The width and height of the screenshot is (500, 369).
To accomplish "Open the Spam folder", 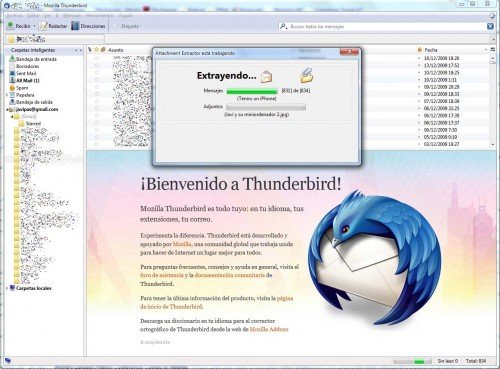I will [x=19, y=88].
